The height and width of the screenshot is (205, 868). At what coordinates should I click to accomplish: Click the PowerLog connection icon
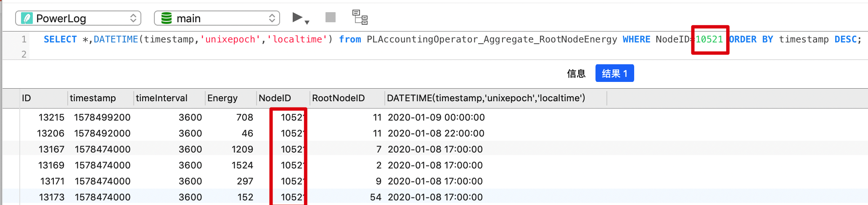[x=27, y=18]
